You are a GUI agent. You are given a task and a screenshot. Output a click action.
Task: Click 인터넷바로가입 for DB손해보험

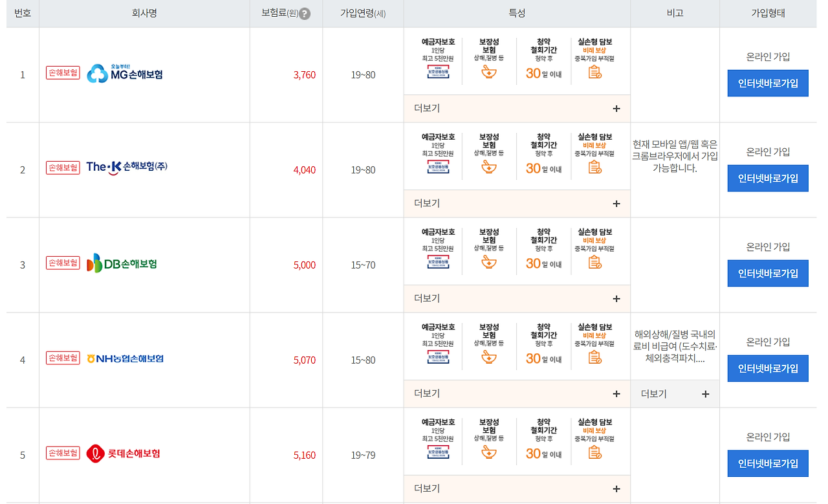tap(768, 274)
